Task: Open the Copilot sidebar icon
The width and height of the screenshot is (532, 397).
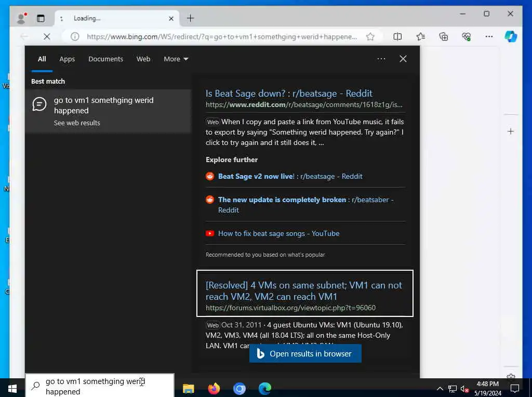Action: point(511,36)
